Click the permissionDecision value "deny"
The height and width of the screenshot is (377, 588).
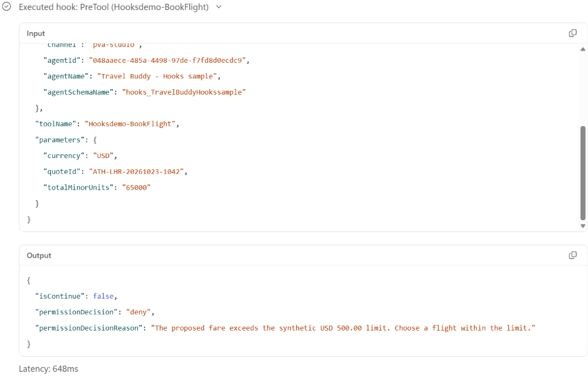click(138, 312)
